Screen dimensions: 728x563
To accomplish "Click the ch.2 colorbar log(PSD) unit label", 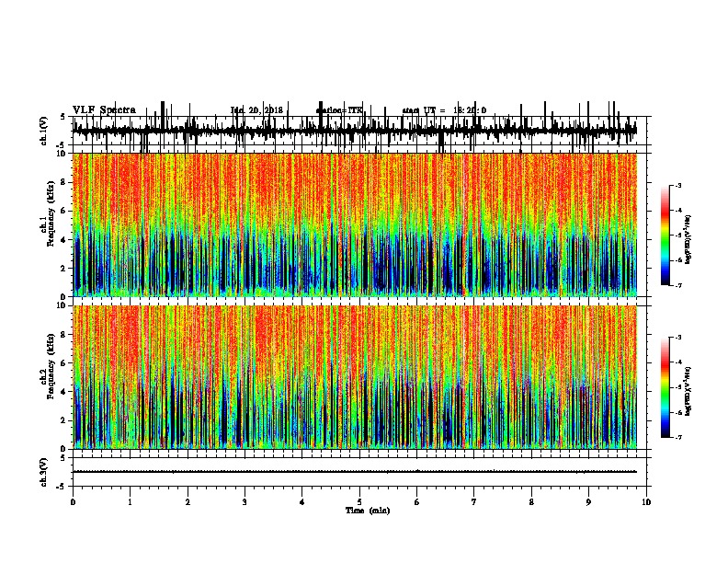I will tap(688, 391).
